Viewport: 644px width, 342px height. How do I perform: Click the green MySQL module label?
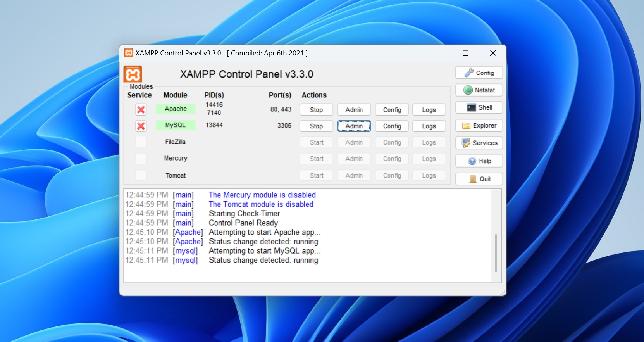(176, 125)
